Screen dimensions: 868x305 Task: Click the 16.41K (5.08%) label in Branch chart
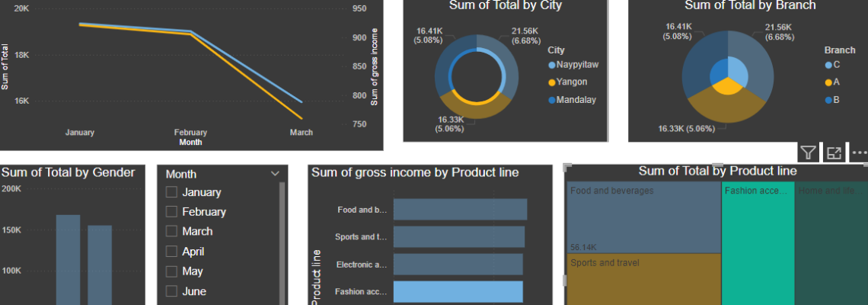(x=678, y=31)
